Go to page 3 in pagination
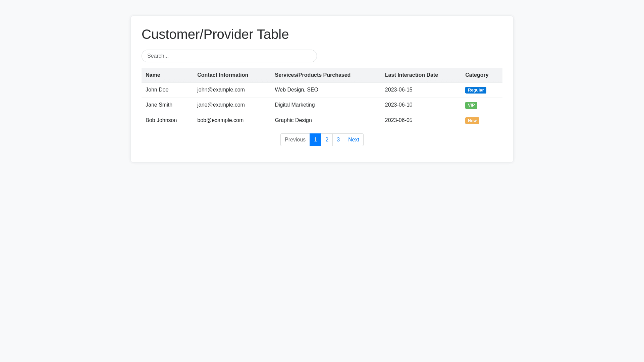The height and width of the screenshot is (362, 644). click(x=338, y=140)
